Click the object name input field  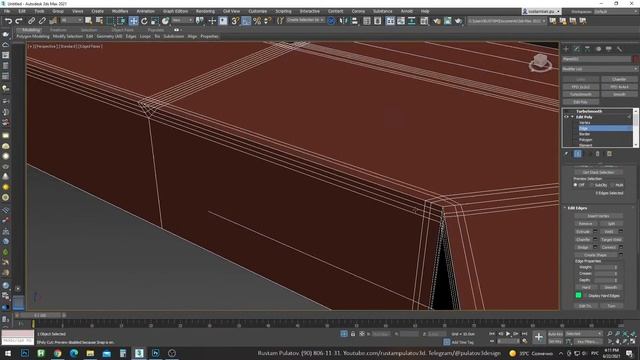pos(596,59)
